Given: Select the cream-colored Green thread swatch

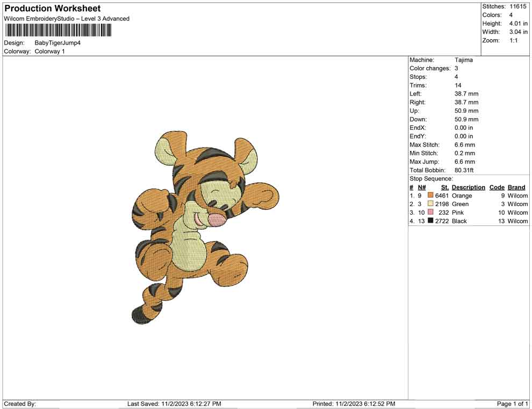Looking at the screenshot, I should click(x=430, y=204).
